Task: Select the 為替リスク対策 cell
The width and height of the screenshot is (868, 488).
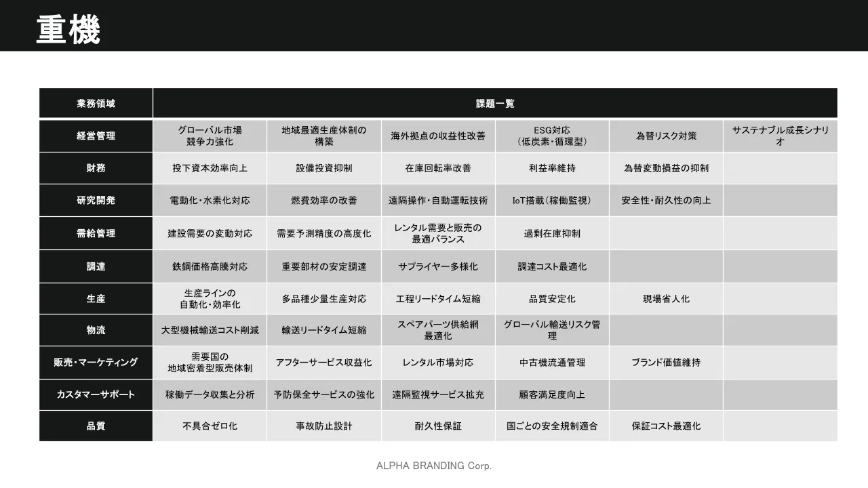Action: [x=666, y=136]
